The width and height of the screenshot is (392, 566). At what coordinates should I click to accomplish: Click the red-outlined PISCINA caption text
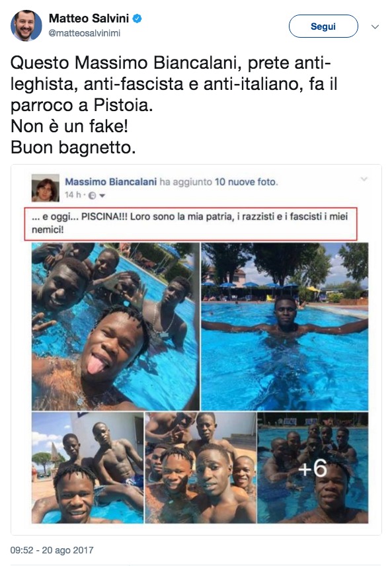(190, 223)
